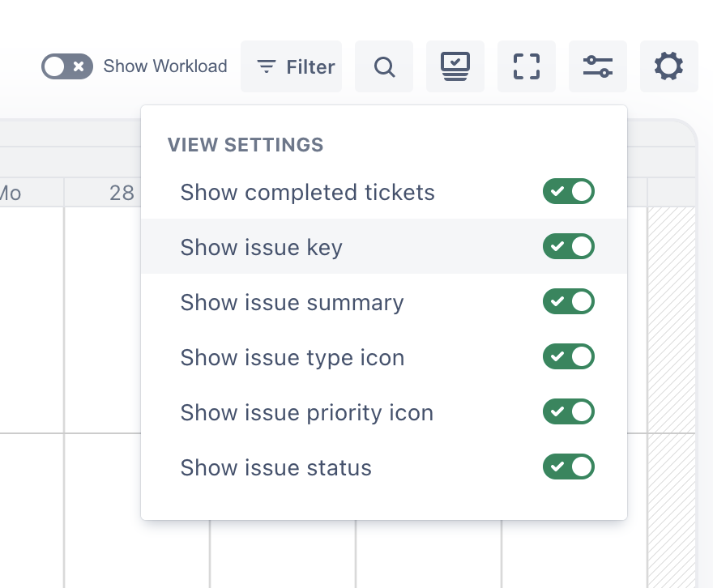The height and width of the screenshot is (588, 713).
Task: Toggle the Show Workload switch
Action: [x=66, y=66]
